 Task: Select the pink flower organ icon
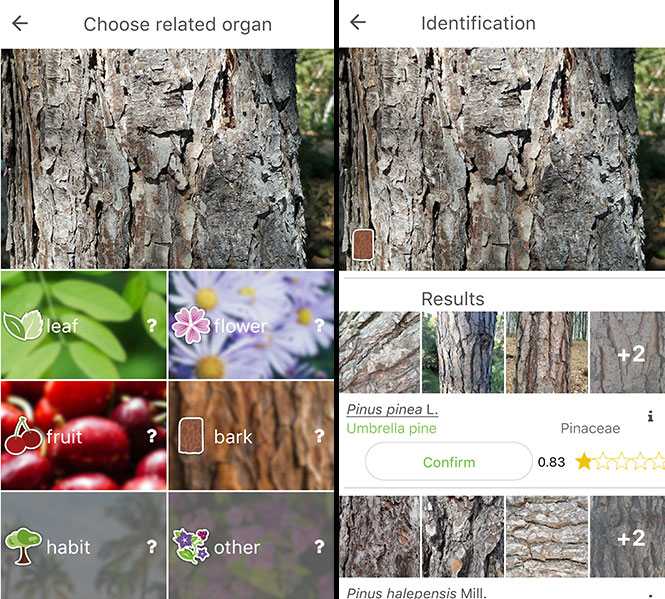point(191,325)
